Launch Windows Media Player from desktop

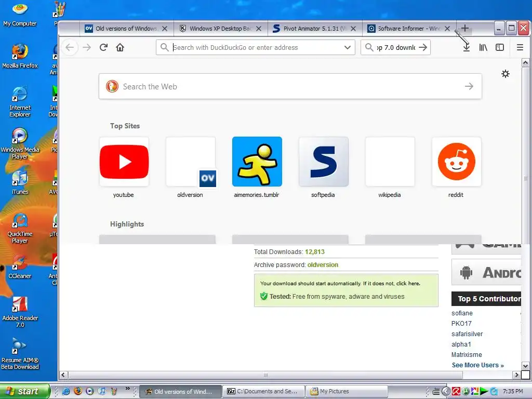coord(20,143)
